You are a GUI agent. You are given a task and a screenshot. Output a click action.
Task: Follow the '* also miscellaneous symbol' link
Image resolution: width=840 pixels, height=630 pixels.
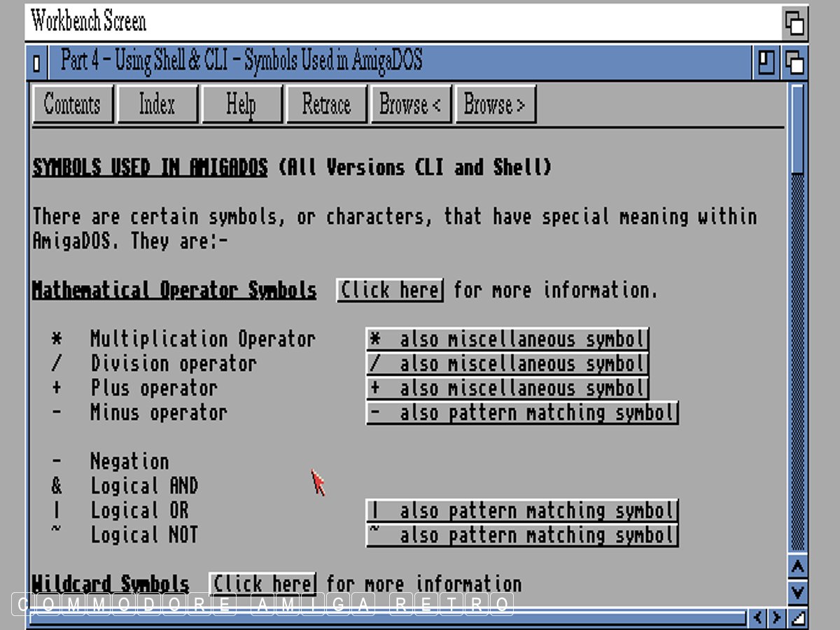(x=507, y=339)
